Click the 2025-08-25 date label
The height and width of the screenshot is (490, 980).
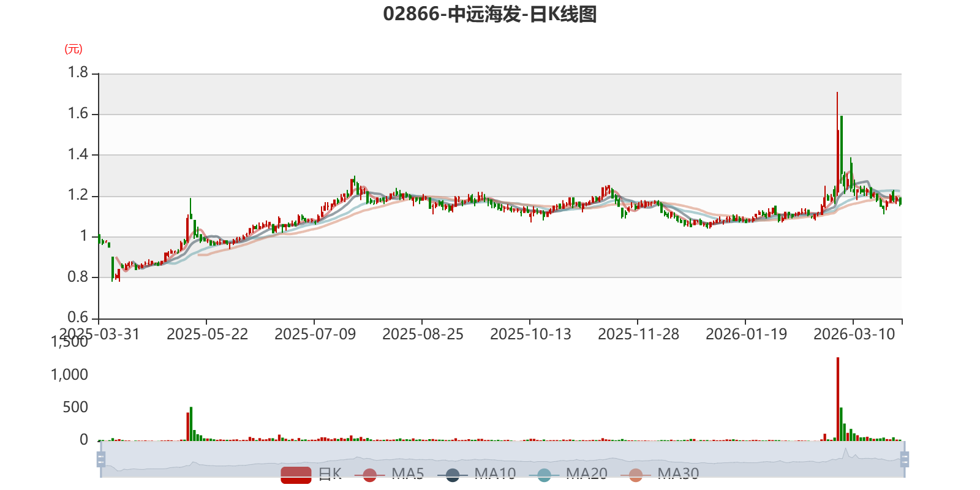point(423,334)
